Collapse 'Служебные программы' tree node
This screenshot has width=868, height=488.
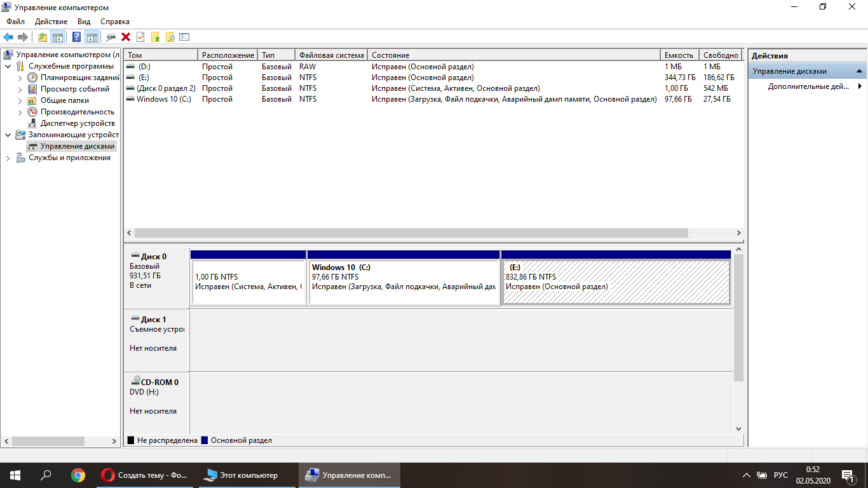pos(8,66)
